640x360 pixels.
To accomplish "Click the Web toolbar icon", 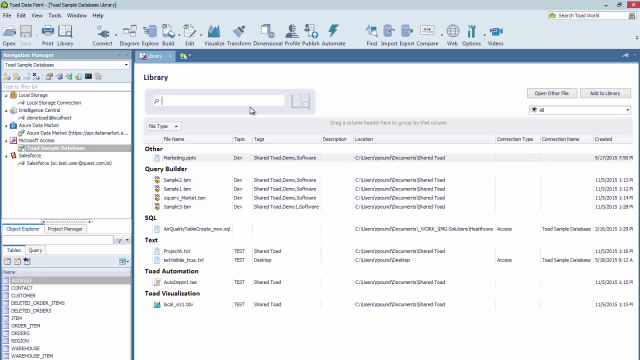I will (x=452, y=35).
